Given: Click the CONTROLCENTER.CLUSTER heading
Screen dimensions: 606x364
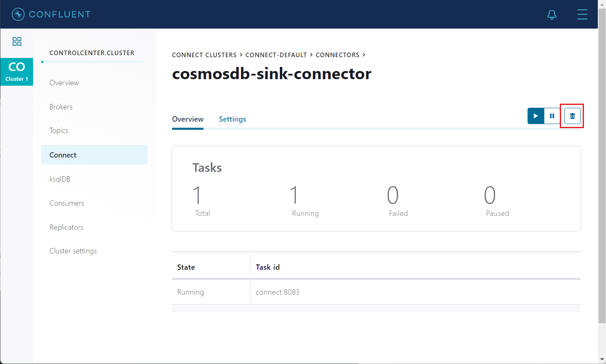Looking at the screenshot, I should 92,53.
